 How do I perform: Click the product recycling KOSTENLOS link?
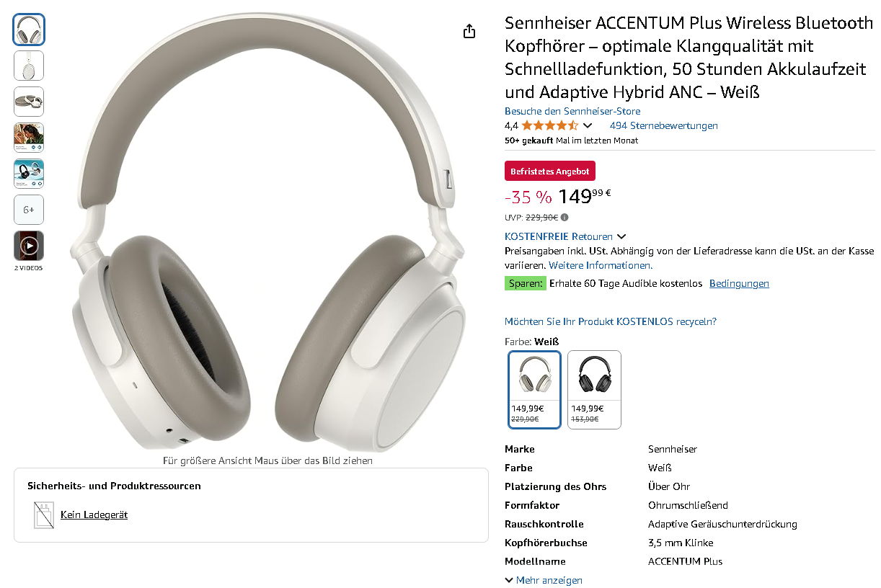pos(611,321)
